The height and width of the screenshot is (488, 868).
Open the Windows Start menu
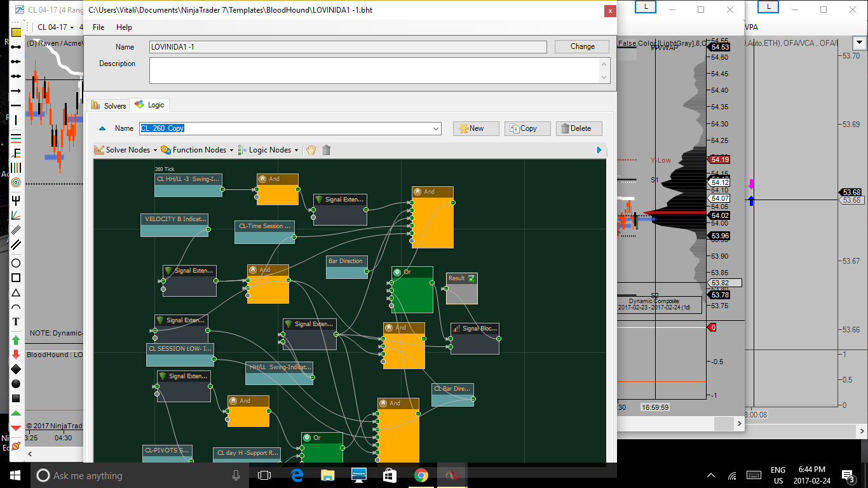pyautogui.click(x=15, y=475)
